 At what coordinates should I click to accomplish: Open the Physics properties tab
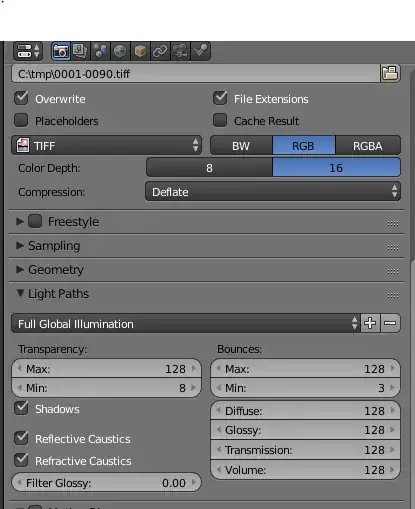[x=201, y=51]
